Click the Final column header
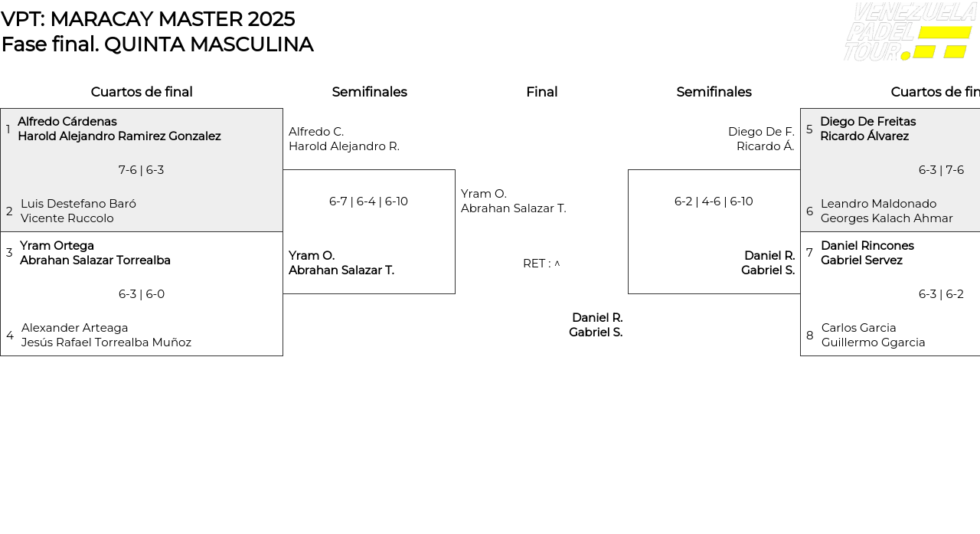The height and width of the screenshot is (534, 980). click(541, 92)
